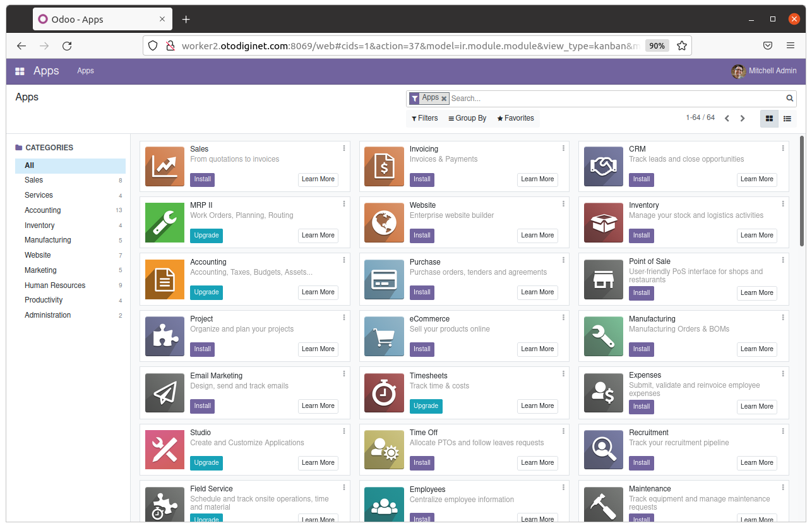Image resolution: width=812 pixels, height=528 pixels.
Task: Open the Group By dropdown
Action: (467, 118)
